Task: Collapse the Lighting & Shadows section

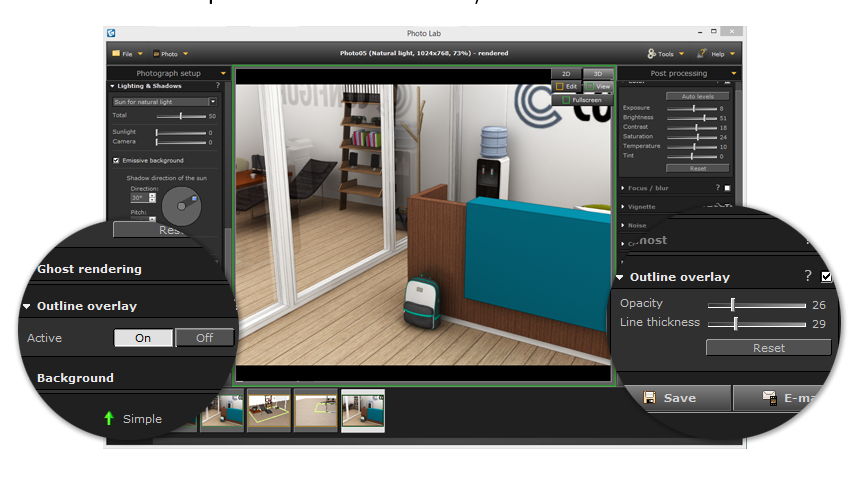Action: pyautogui.click(x=112, y=86)
